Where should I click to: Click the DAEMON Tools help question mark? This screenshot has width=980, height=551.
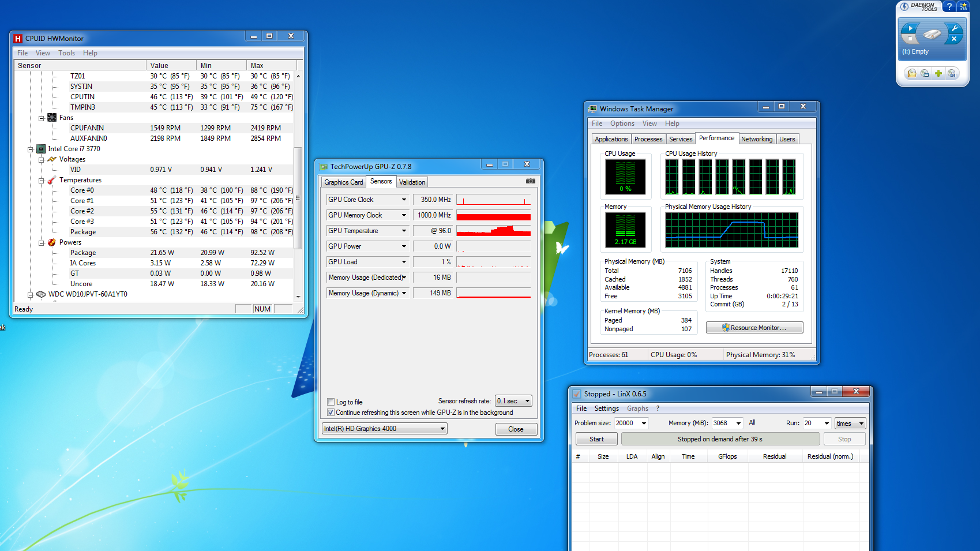pyautogui.click(x=949, y=6)
